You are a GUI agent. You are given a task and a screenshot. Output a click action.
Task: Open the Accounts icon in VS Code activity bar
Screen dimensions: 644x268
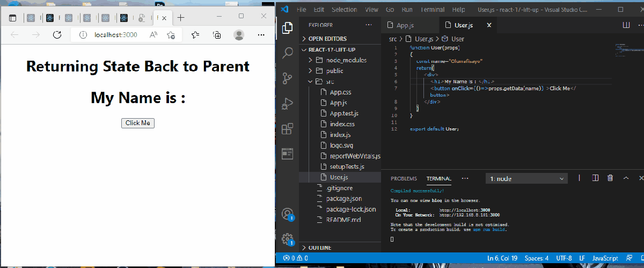coord(288,214)
